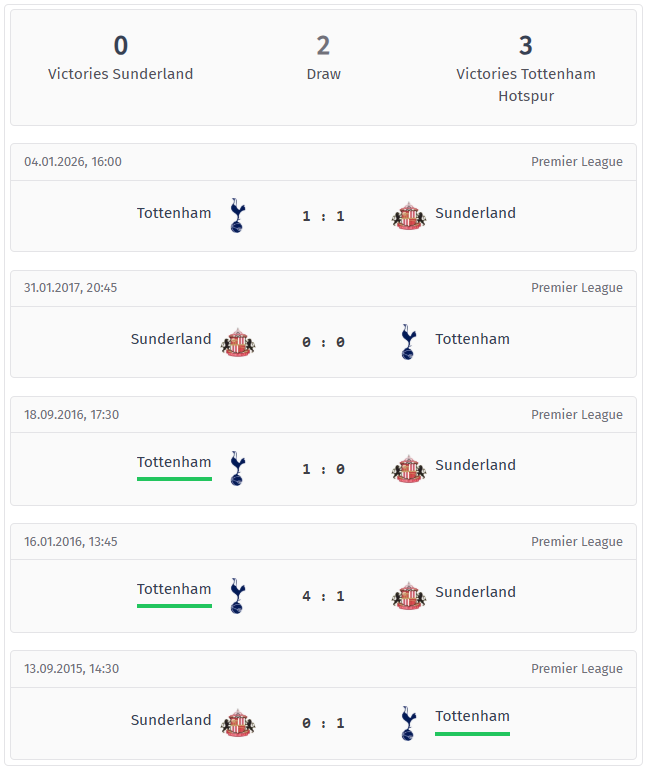Click Tottenham crest in 04.01.2026 match
Image resolution: width=649 pixels, height=772 pixels.
click(237, 215)
